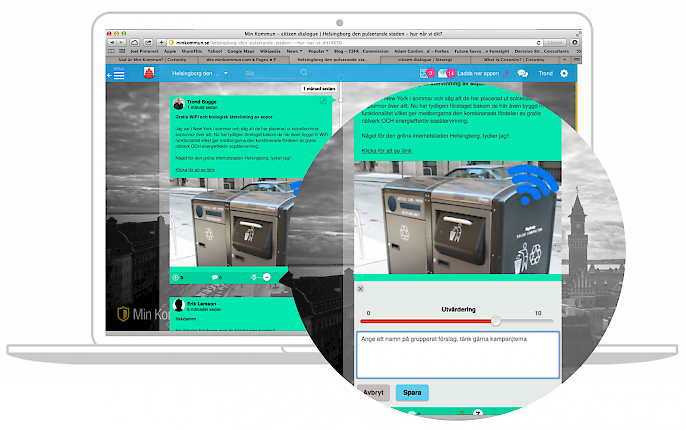686x430 pixels.
Task: Click the comment bubble icon under laptop post
Action: click(214, 277)
